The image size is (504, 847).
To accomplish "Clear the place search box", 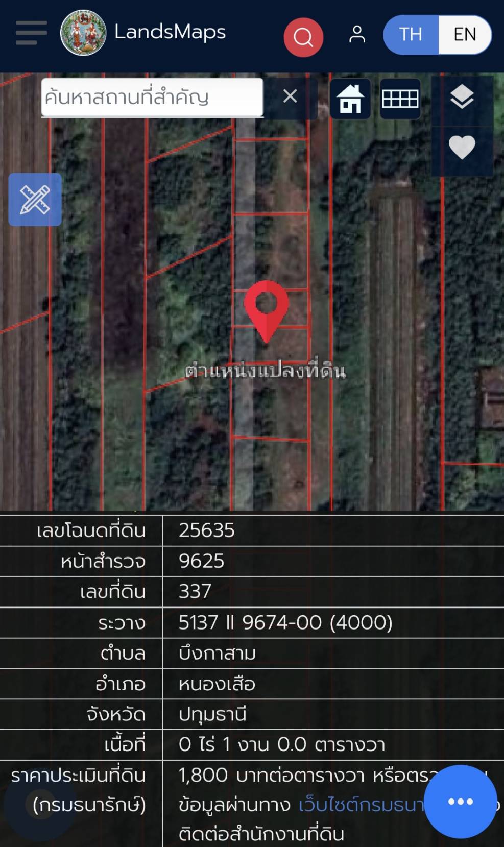I will (x=290, y=96).
